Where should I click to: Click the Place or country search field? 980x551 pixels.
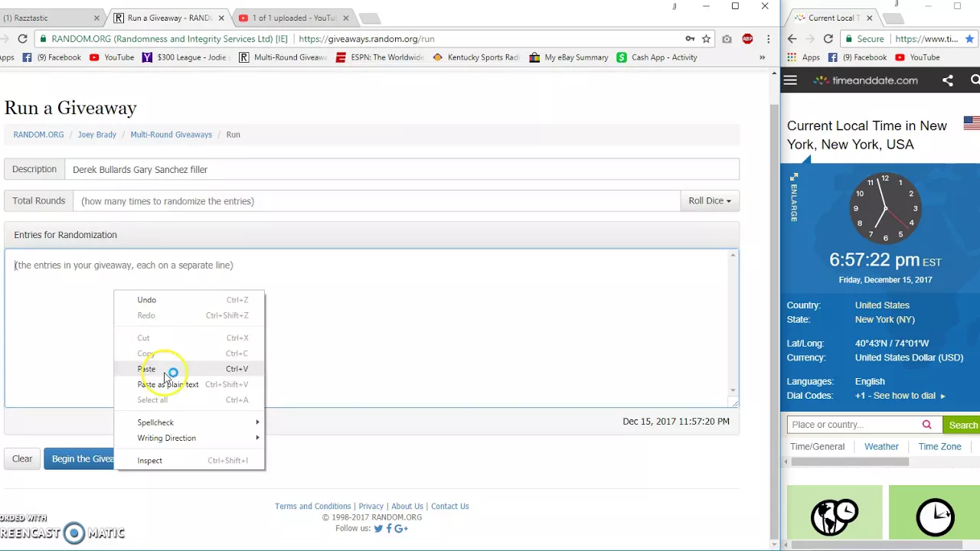pos(853,425)
